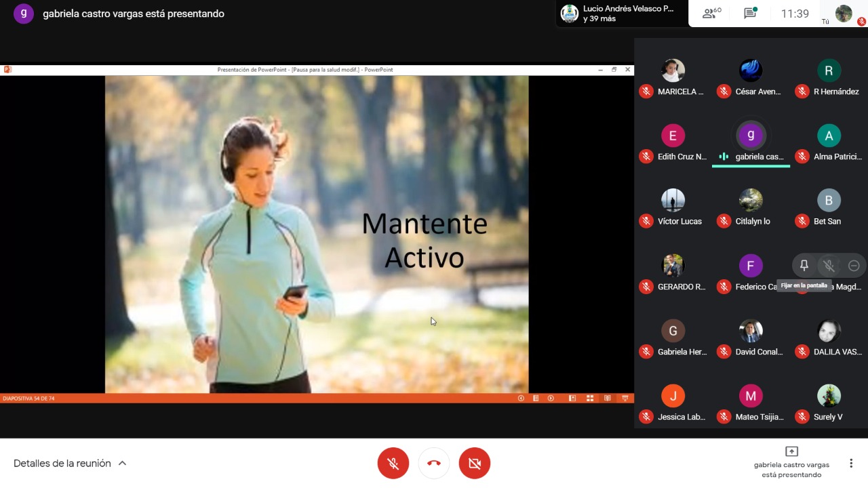Viewport: 868px width, 488px height.
Task: Select Alma Patricia participant avatar
Action: click(x=829, y=136)
